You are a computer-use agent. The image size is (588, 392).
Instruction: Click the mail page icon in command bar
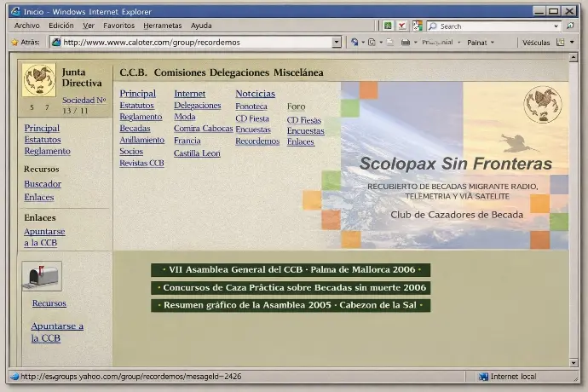tap(389, 42)
